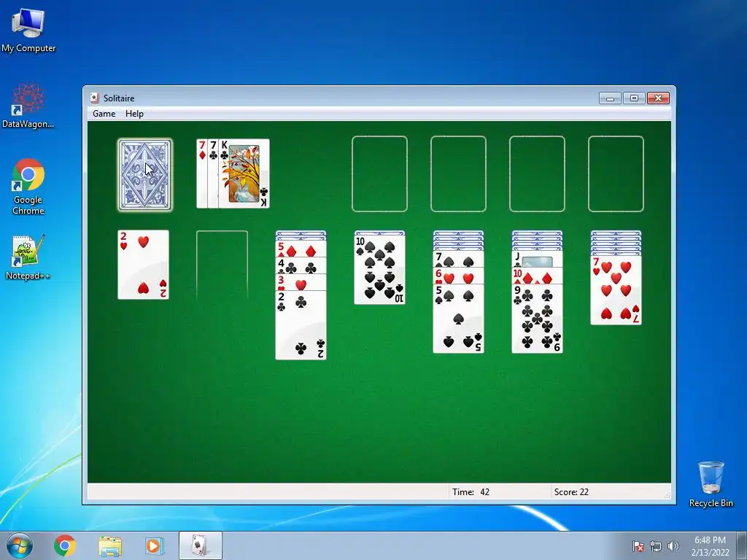Open the Game menu
The height and width of the screenshot is (560, 747).
[x=104, y=114]
